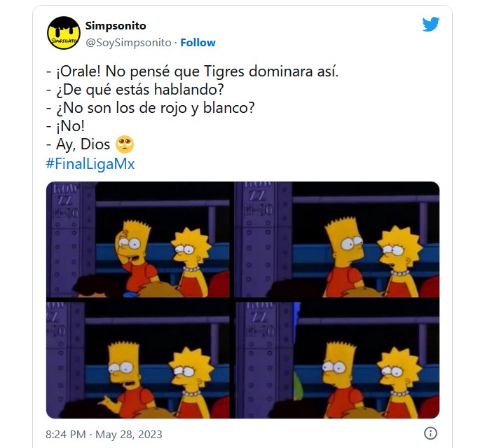
Task: Click the Twitter bird logo icon
Action: pos(430,25)
